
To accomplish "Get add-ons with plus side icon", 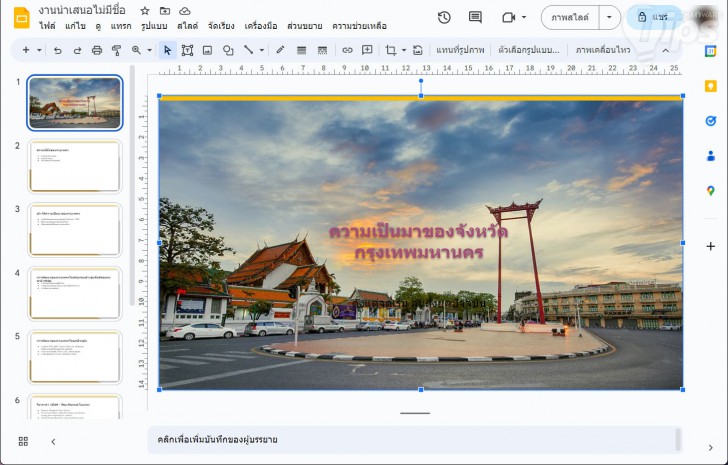I will pyautogui.click(x=710, y=246).
